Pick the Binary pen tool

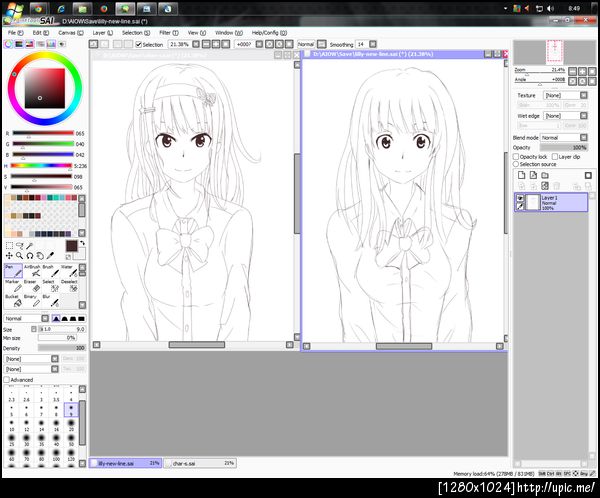point(32,301)
